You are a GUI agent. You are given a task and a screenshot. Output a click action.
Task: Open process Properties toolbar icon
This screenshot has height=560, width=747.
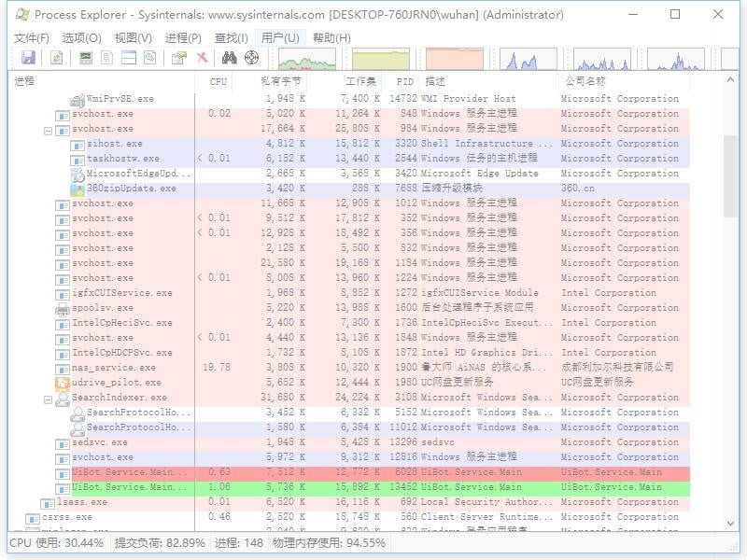(179, 58)
